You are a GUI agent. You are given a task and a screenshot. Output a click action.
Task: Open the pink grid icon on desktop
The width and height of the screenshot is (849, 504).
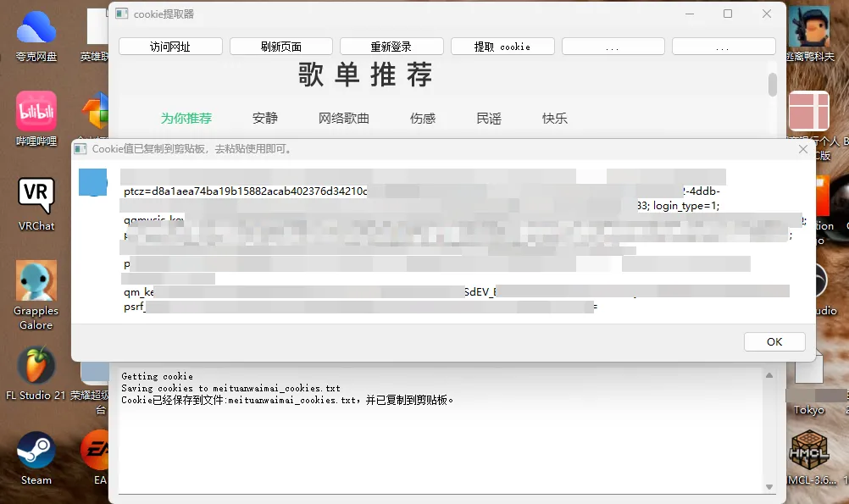click(x=809, y=111)
